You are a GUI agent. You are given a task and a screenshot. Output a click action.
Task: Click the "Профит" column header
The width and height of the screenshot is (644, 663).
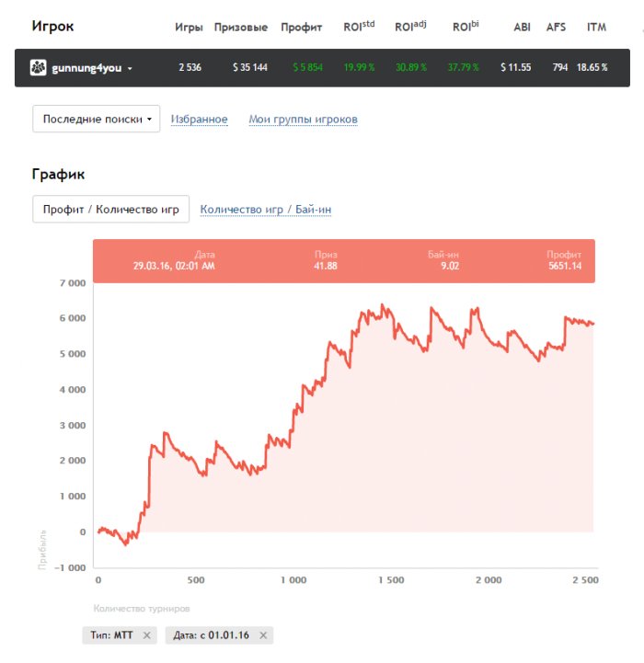pos(302,28)
